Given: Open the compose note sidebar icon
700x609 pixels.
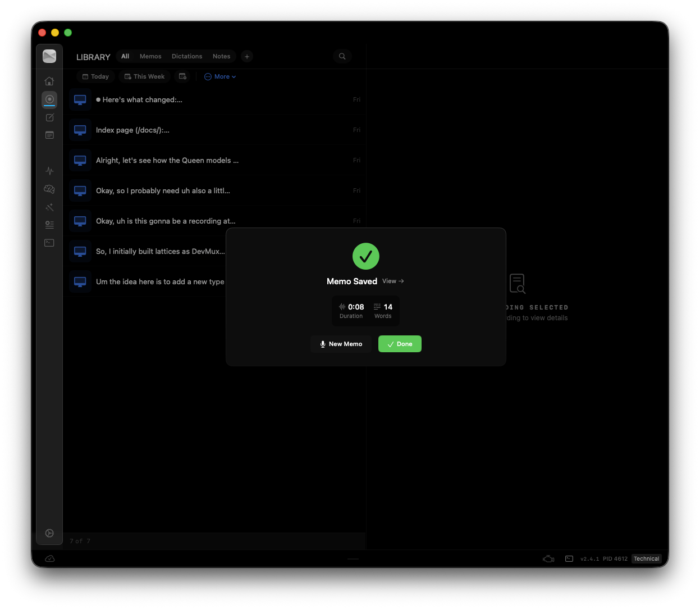Looking at the screenshot, I should click(x=49, y=117).
